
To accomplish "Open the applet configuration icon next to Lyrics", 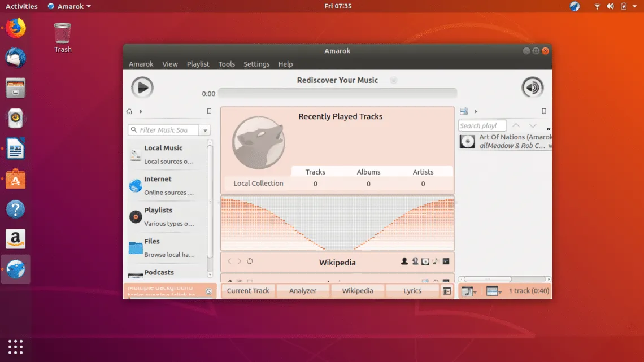I will point(447,291).
